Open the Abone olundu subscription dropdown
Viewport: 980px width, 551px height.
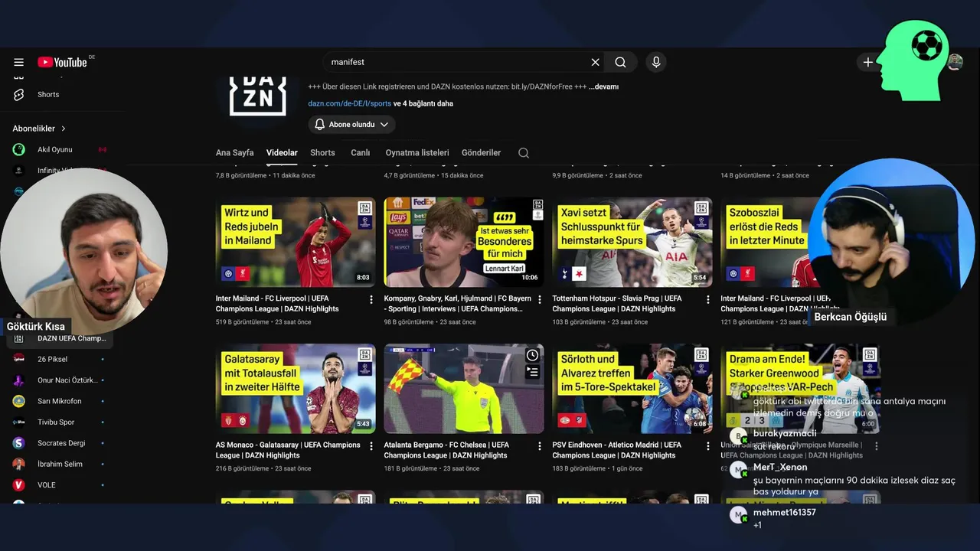[x=352, y=125]
